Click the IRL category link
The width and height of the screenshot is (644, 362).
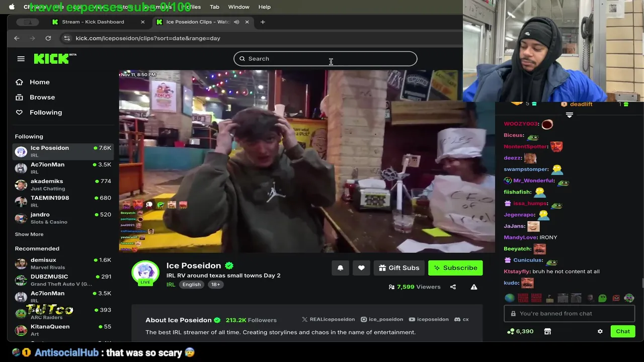coord(171,285)
